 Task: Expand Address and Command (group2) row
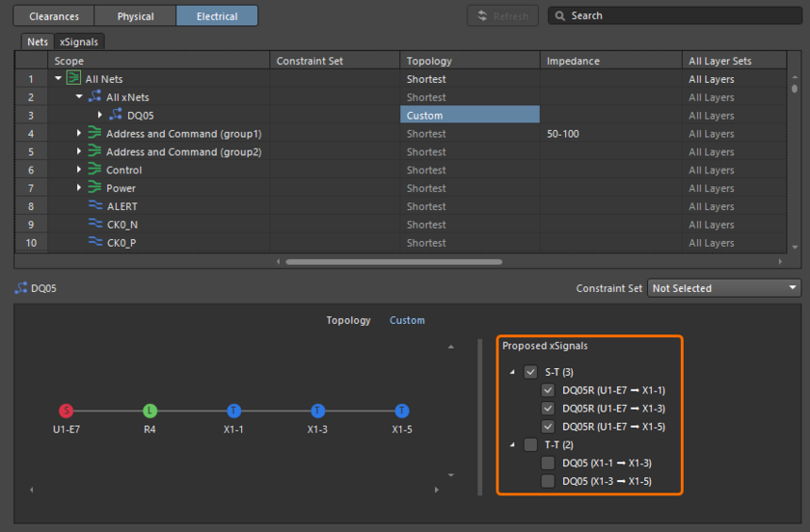pyautogui.click(x=78, y=150)
